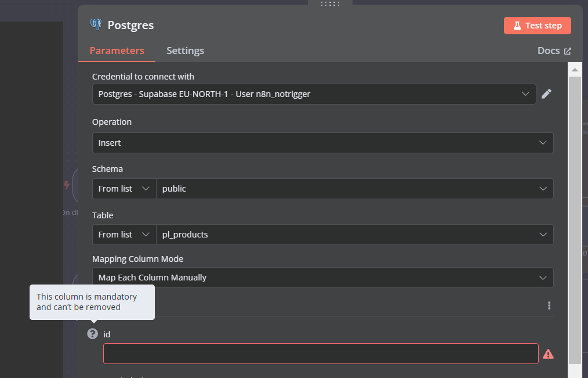Edit the selected credential with pencil icon
Image resolution: width=588 pixels, height=378 pixels.
click(546, 93)
